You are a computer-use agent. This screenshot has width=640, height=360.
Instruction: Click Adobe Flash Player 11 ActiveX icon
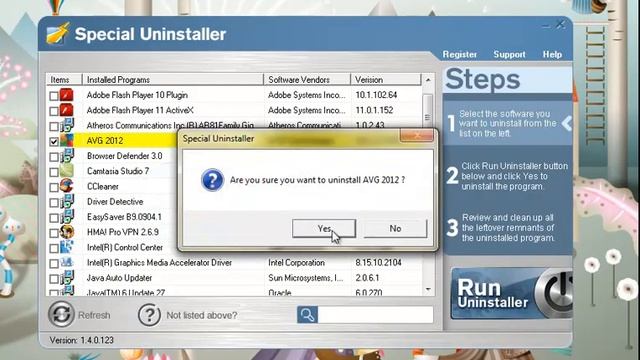tap(67, 110)
